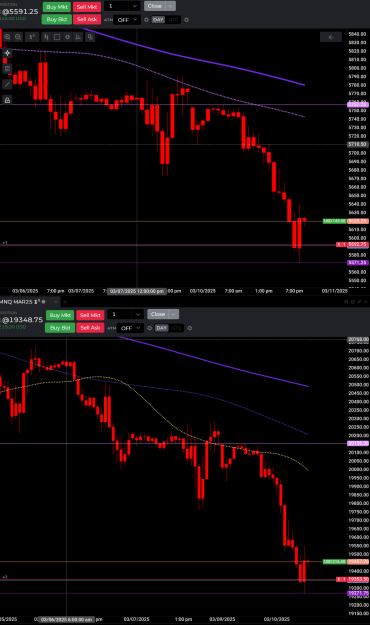The height and width of the screenshot is (625, 370).
Task: Open quantity dropdown arrow in lower panel
Action: 138,314
